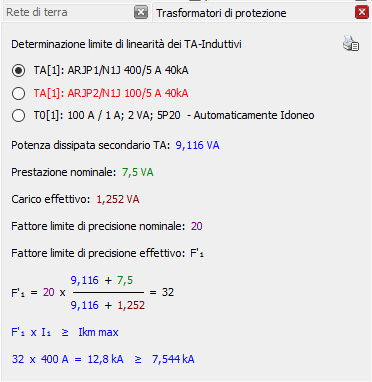
Task: Click the green 7,5 VA Prestazione nominale value
Action: (x=138, y=172)
